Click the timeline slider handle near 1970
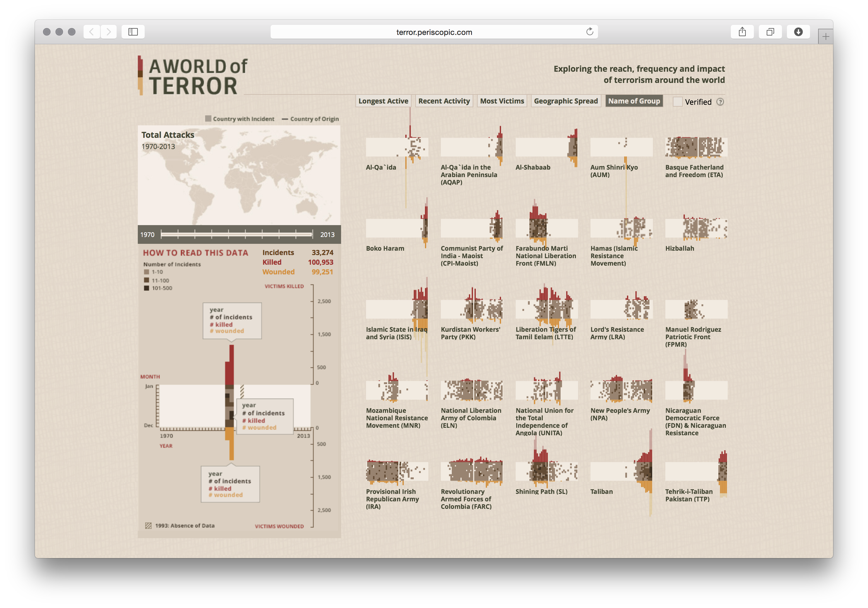The height and width of the screenshot is (608, 868). pyautogui.click(x=162, y=234)
